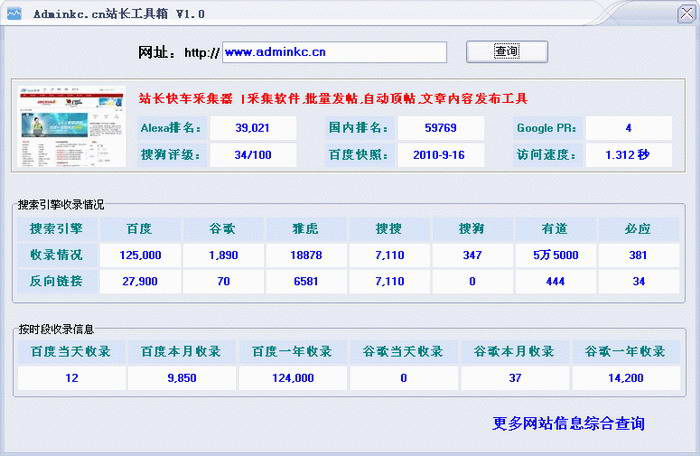The width and height of the screenshot is (700, 456).
Task: Click the 谷歌一年收录 header
Action: (x=626, y=352)
